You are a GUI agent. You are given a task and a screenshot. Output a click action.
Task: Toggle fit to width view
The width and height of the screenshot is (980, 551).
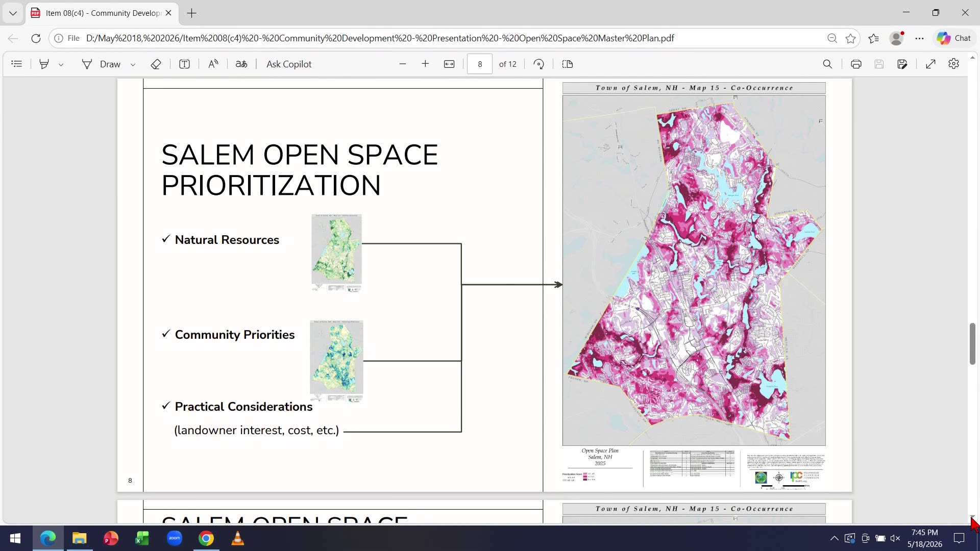tap(449, 64)
